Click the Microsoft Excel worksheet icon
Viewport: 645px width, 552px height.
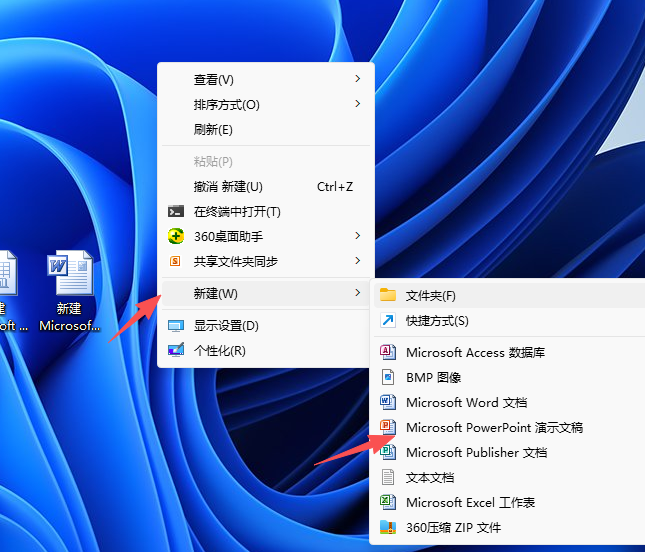click(x=388, y=502)
